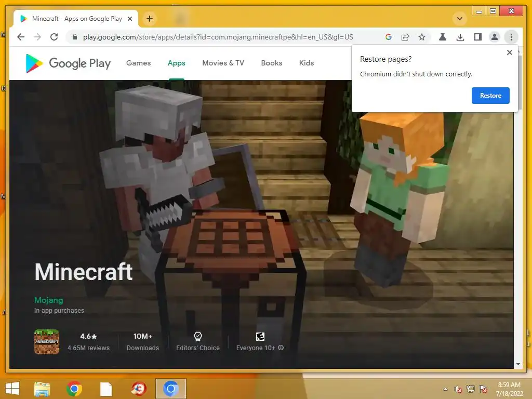Click the 4.65M reviews text
The height and width of the screenshot is (399, 532).
[88, 348]
